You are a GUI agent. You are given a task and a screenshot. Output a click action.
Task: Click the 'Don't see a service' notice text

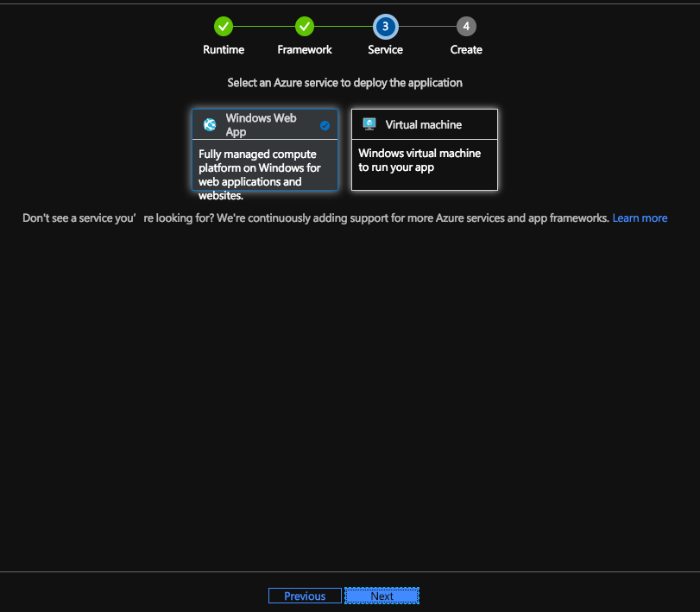(x=316, y=218)
